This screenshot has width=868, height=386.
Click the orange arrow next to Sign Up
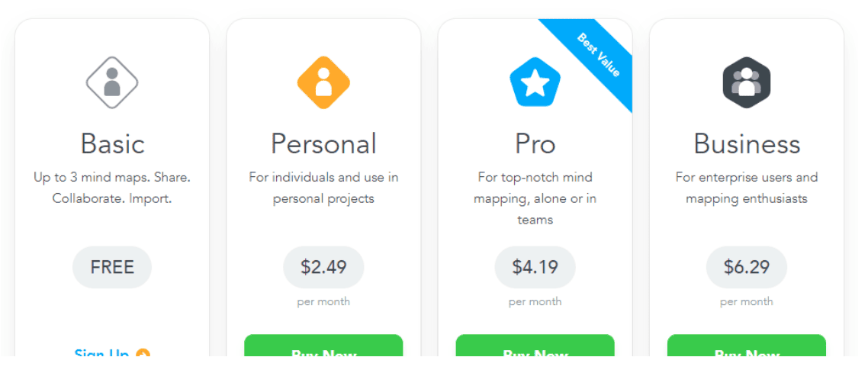[143, 354]
